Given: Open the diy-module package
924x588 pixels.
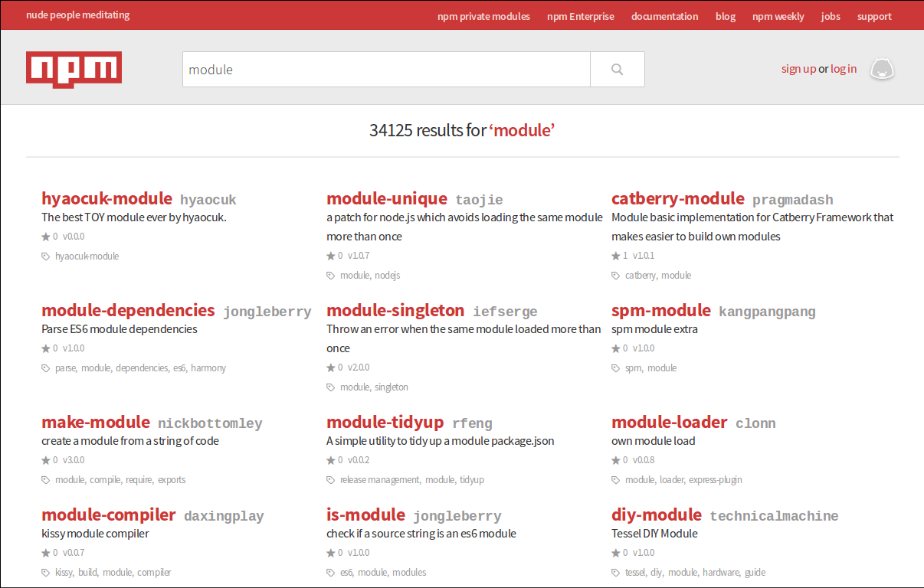Looking at the screenshot, I should point(657,515).
